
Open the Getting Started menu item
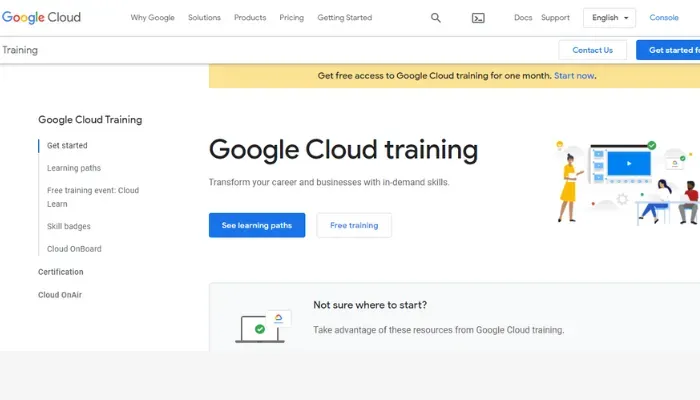(345, 17)
